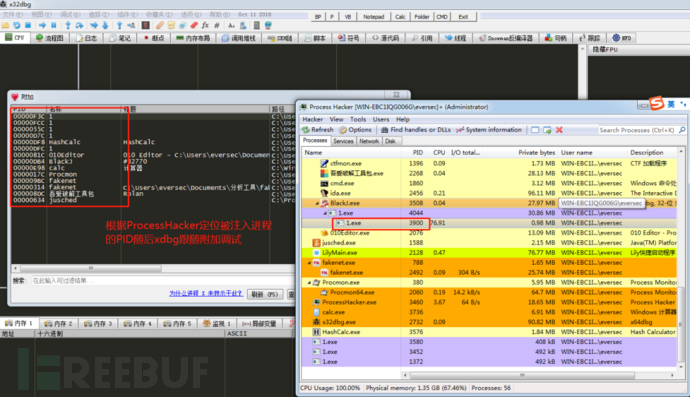Click the pause icon in x32dbg toolbar
690x397 pixels.
coord(54,26)
